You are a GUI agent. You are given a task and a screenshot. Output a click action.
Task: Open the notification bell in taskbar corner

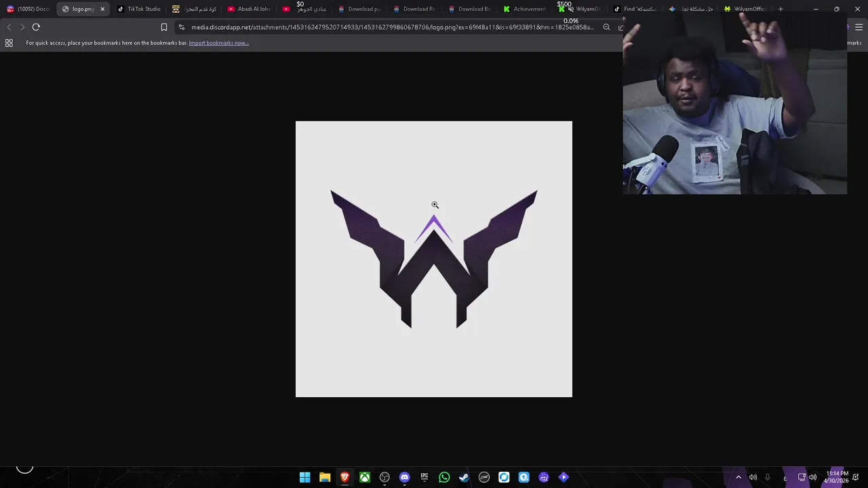point(856,477)
